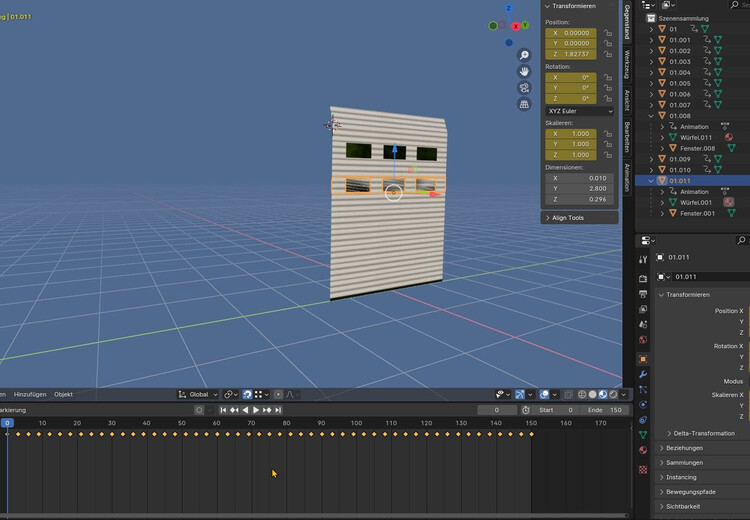Screen dimensions: 750x520
Task: Expand the 01.009 object in outliner
Action: pos(651,159)
